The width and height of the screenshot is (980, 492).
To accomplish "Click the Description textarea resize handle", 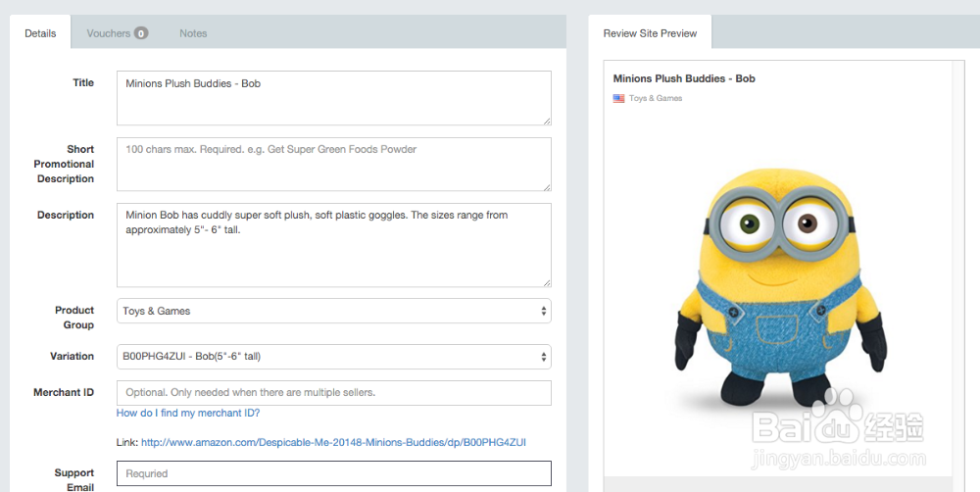I will (x=547, y=282).
